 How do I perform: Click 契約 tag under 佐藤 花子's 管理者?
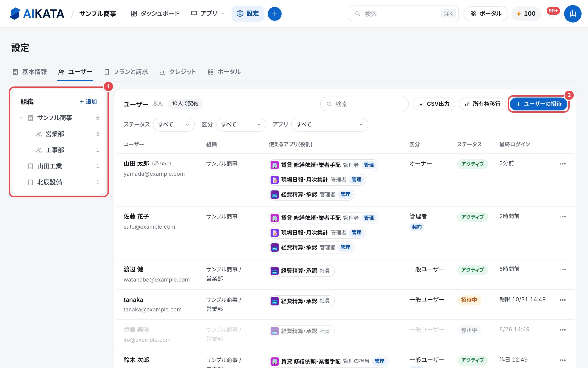[417, 227]
